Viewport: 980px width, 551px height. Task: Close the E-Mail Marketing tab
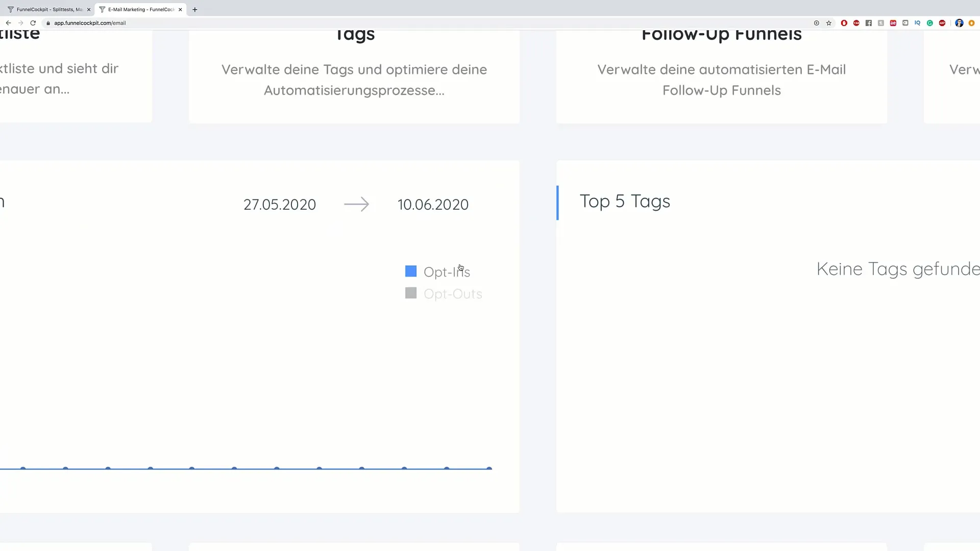pyautogui.click(x=180, y=9)
